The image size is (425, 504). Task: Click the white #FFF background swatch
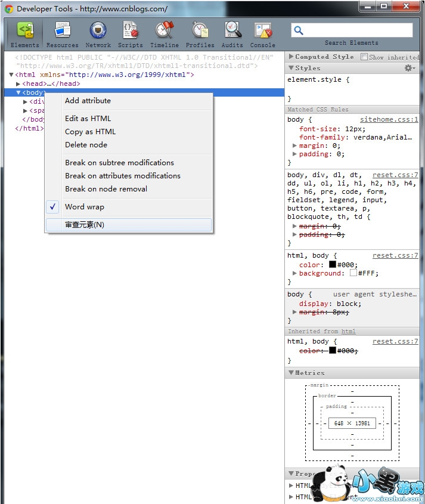[353, 273]
